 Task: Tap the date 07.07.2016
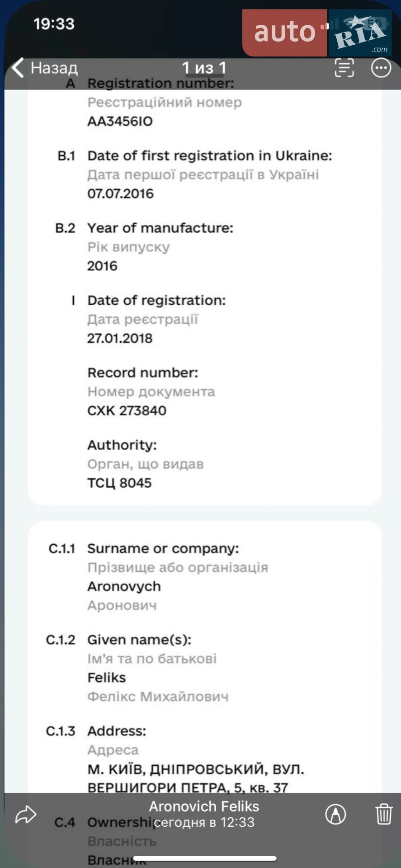(120, 193)
